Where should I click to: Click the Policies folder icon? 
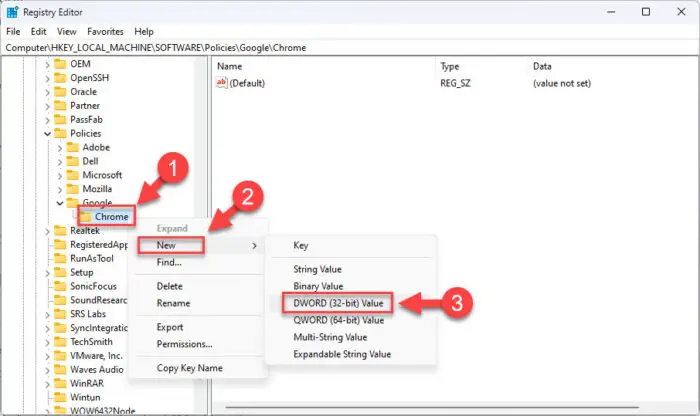point(60,133)
